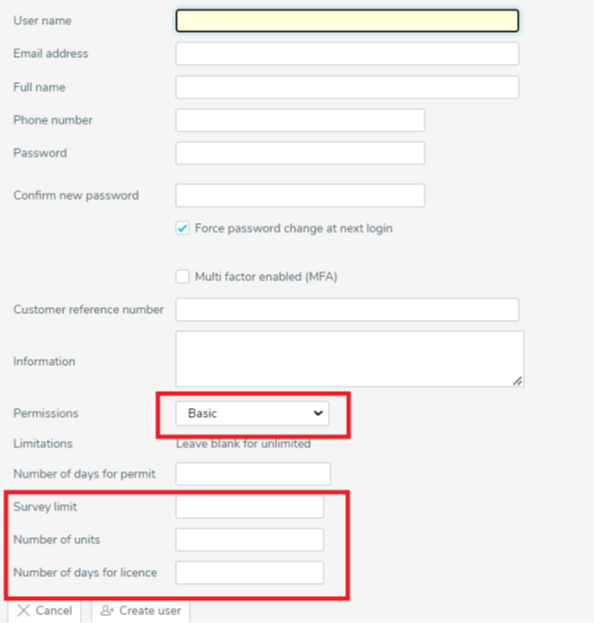Click the Permissions dropdown chevron arrow

[318, 413]
